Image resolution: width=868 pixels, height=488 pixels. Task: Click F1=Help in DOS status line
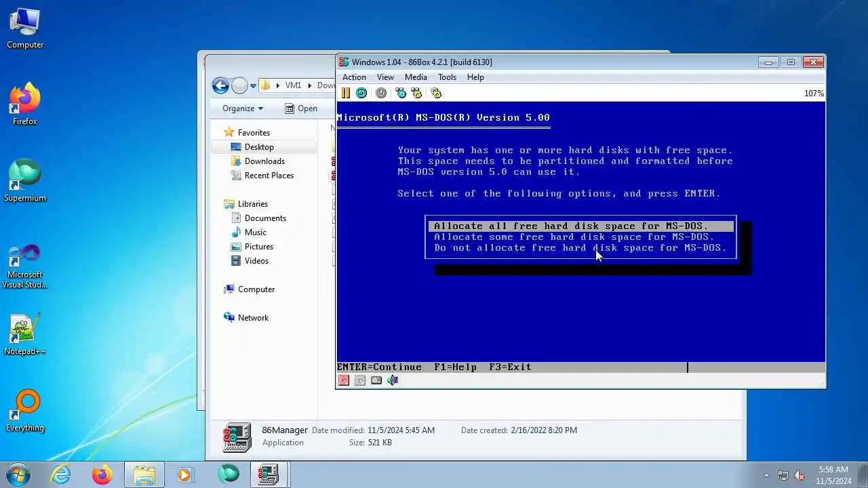click(x=455, y=367)
